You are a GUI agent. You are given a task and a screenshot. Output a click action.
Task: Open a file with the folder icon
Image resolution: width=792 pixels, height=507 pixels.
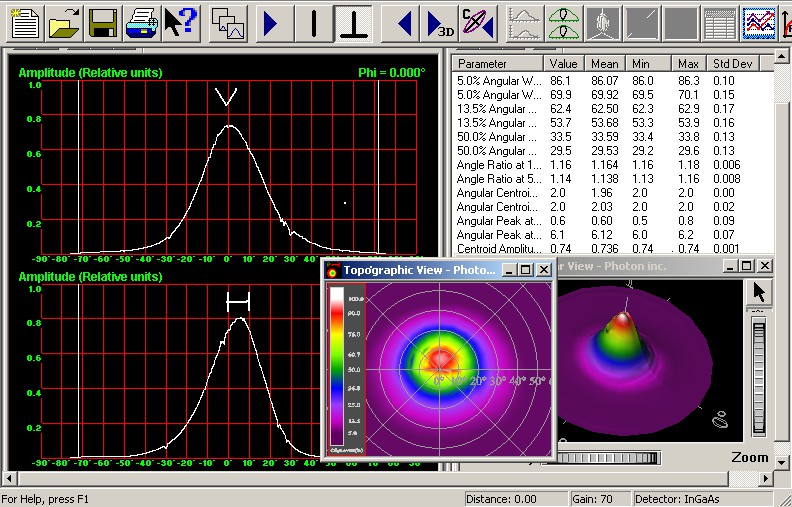(x=63, y=23)
